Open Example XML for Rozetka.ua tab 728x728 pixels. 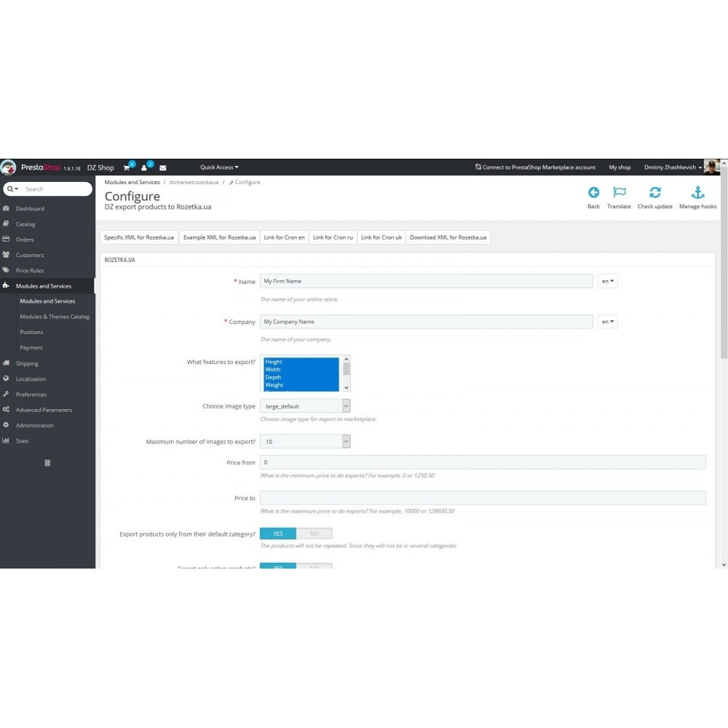219,237
